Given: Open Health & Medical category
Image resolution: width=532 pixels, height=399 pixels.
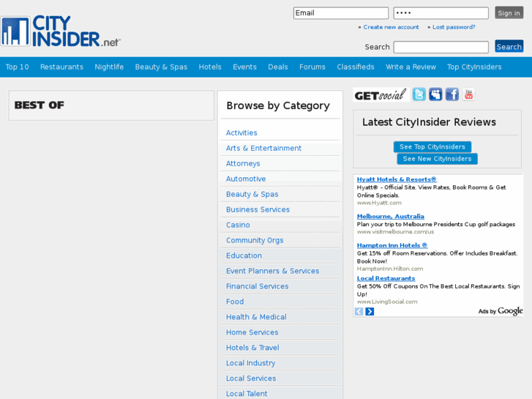Looking at the screenshot, I should [x=256, y=317].
